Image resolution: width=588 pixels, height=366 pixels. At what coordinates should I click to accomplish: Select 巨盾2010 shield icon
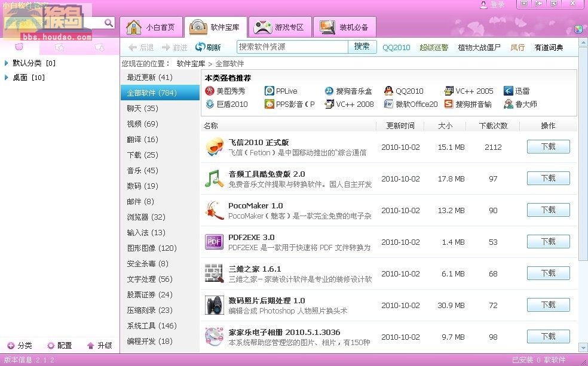(x=210, y=104)
